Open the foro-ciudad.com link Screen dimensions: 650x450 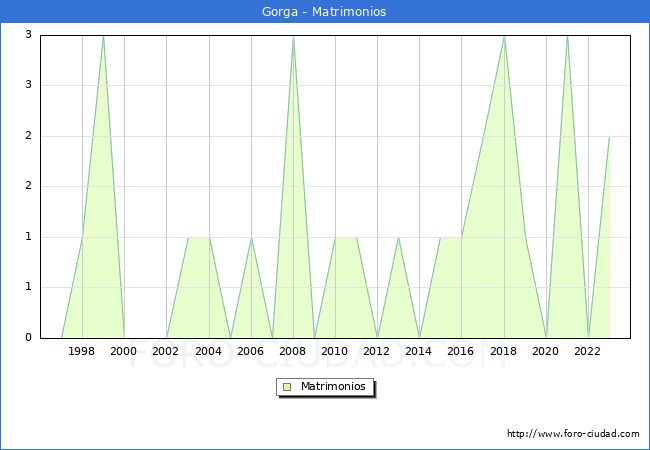click(x=573, y=434)
